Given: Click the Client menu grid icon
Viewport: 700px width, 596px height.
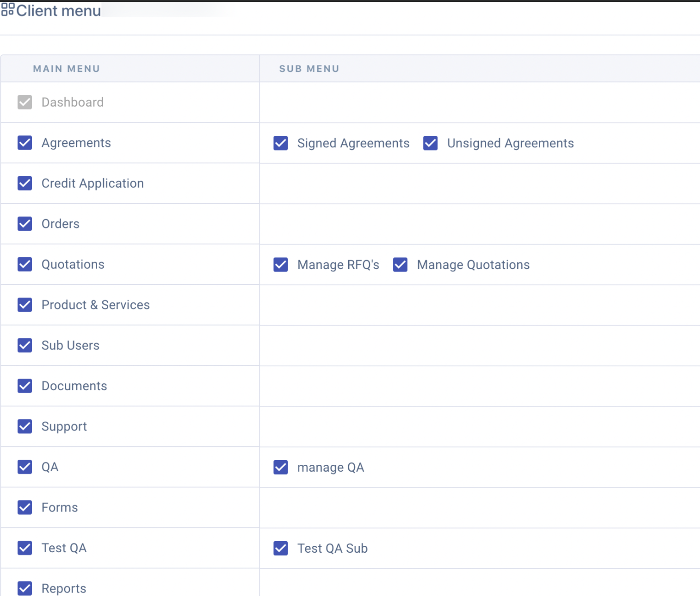Looking at the screenshot, I should point(8,10).
